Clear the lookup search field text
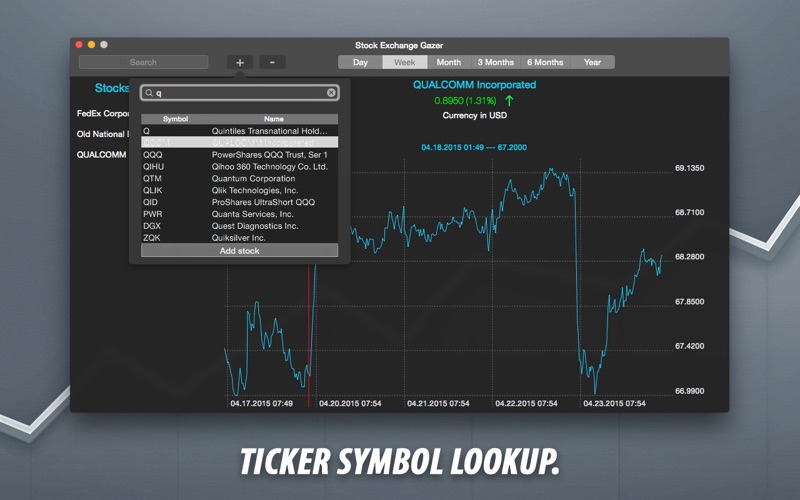This screenshot has height=500, width=800. (x=331, y=92)
